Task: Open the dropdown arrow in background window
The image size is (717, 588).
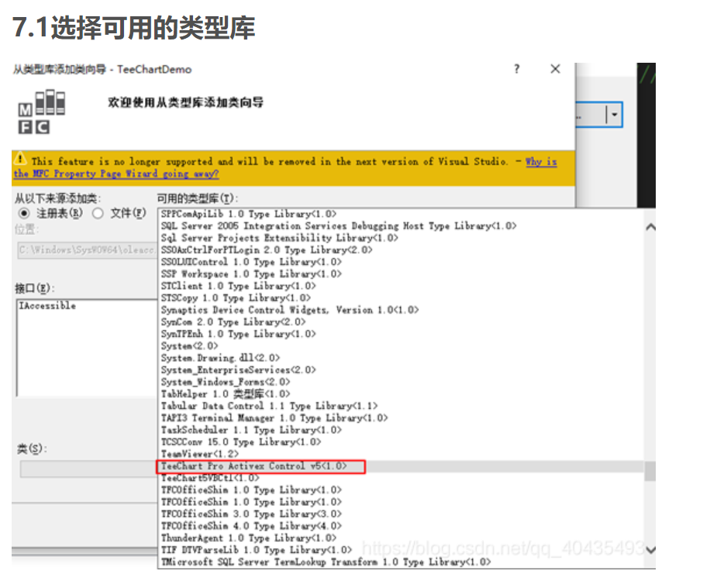Action: (x=614, y=115)
